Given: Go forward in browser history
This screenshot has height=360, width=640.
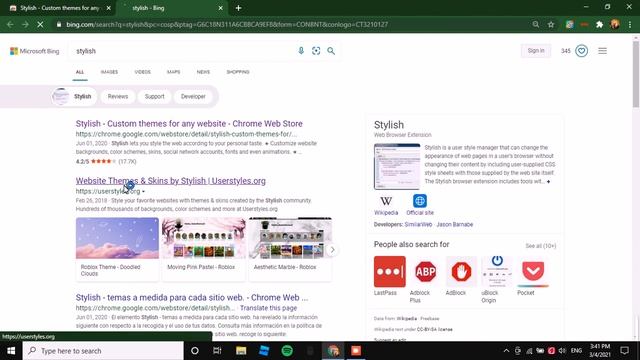Looking at the screenshot, I should pos(25,24).
